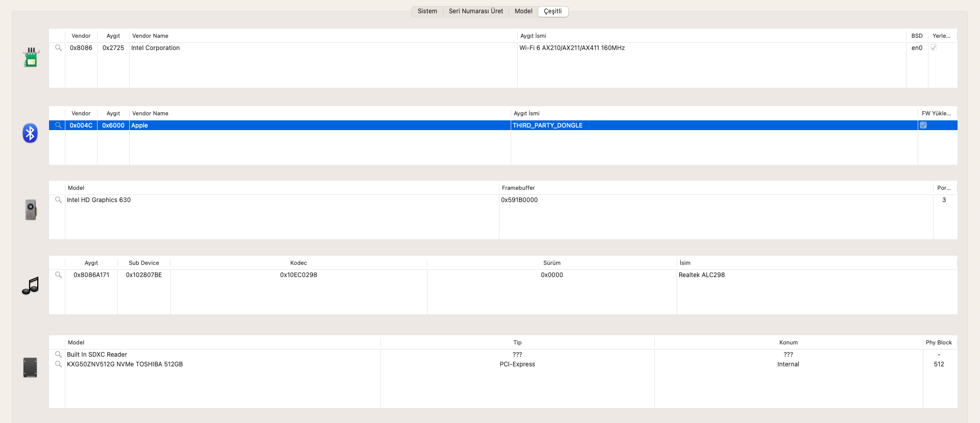Toggle the Wi-Fi en0 built-in checkbox

pos(934,48)
